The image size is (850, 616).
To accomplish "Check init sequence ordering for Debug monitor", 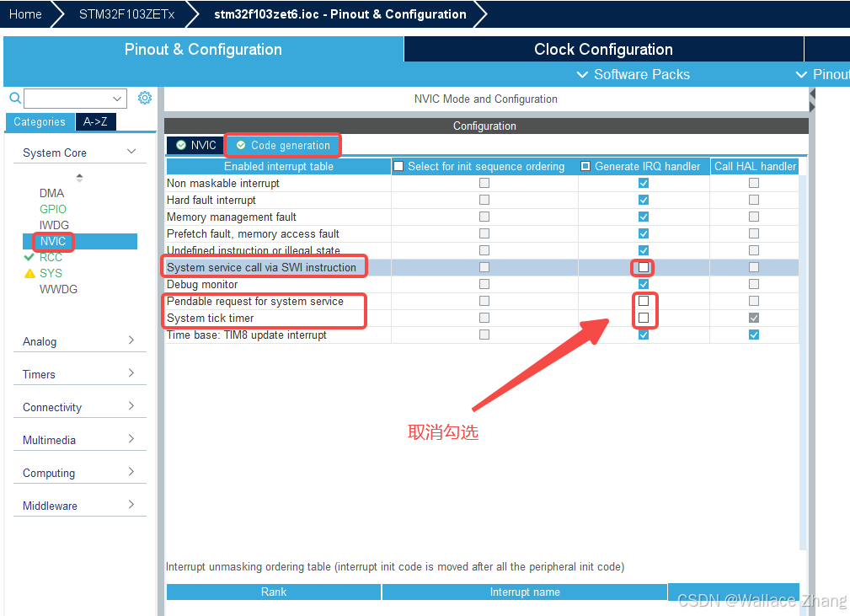I will [484, 284].
